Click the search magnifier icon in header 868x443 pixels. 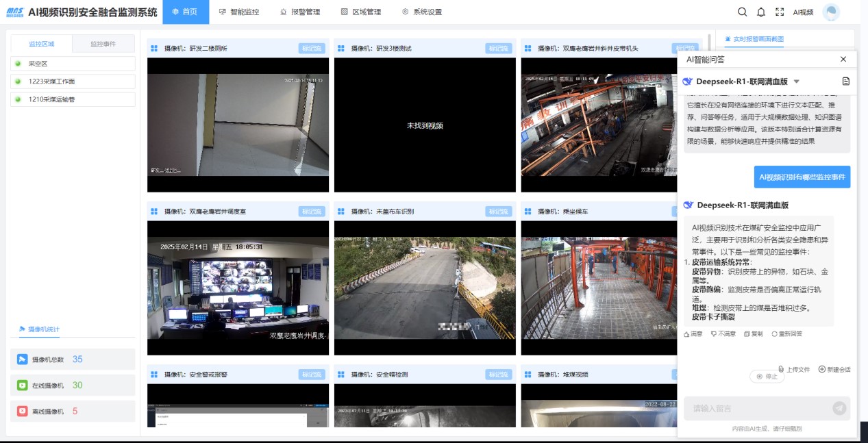(x=742, y=12)
